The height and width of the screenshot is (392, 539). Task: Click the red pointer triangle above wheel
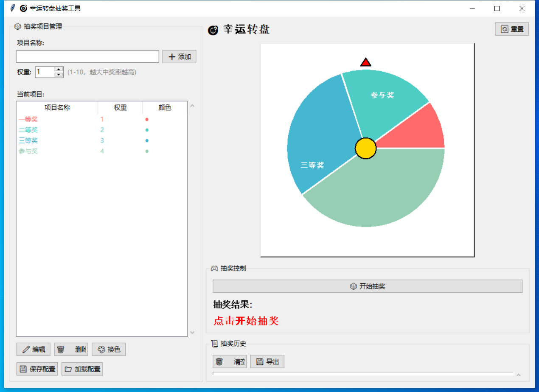[x=366, y=62]
